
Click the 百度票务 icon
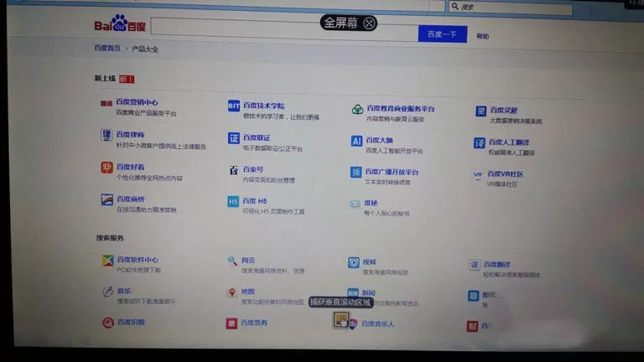click(x=231, y=323)
